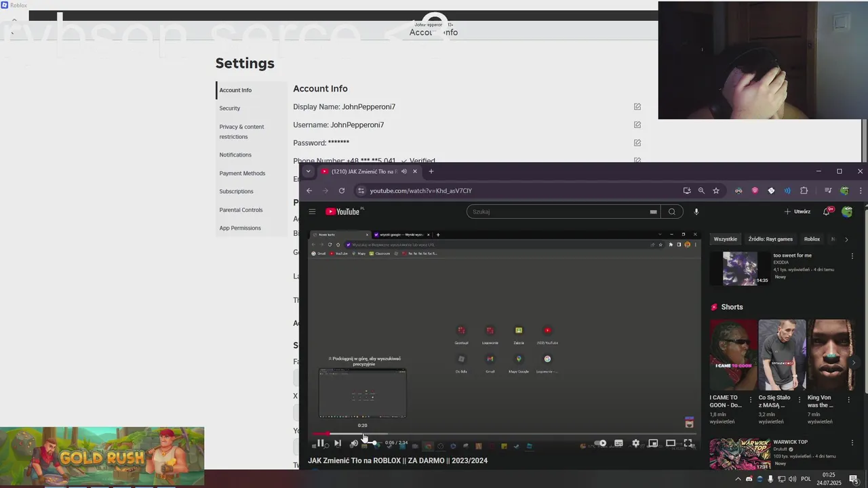
Task: Click the edit icon beside Phone Number
Action: tap(637, 161)
